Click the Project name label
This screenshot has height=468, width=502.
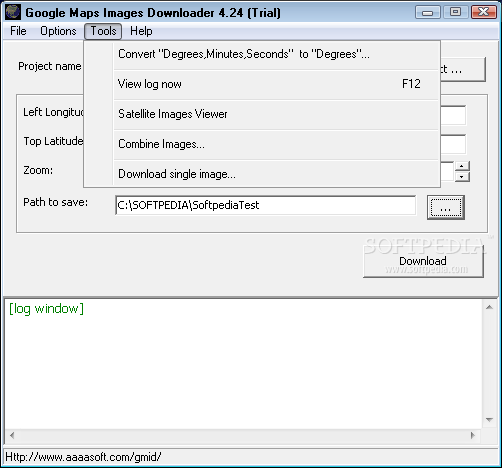(x=50, y=66)
